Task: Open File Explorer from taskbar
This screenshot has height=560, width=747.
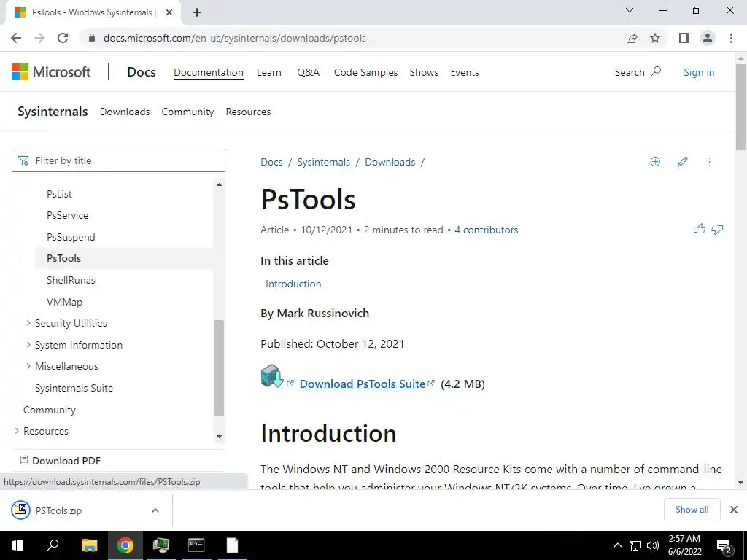Action: 89,545
